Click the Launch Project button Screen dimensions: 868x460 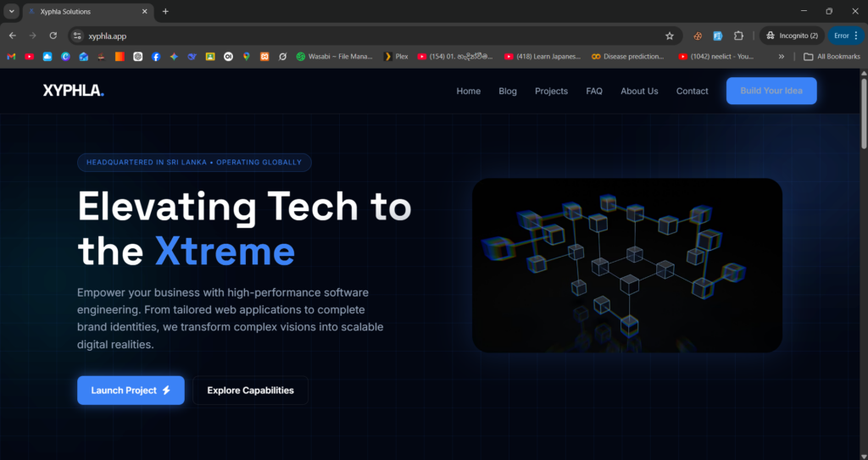(131, 391)
